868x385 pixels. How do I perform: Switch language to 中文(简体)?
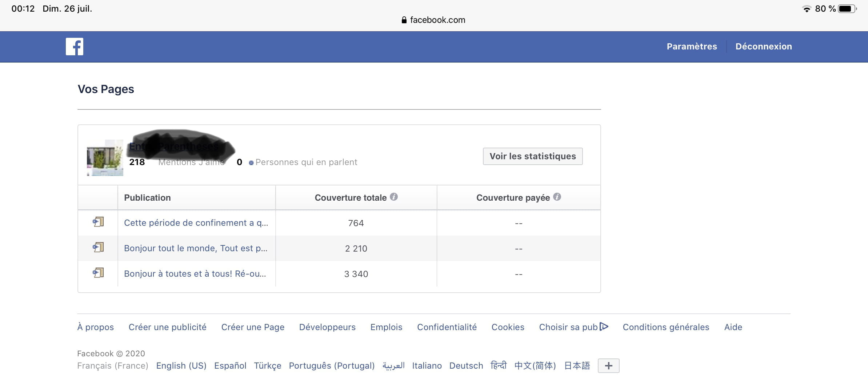coord(535,366)
